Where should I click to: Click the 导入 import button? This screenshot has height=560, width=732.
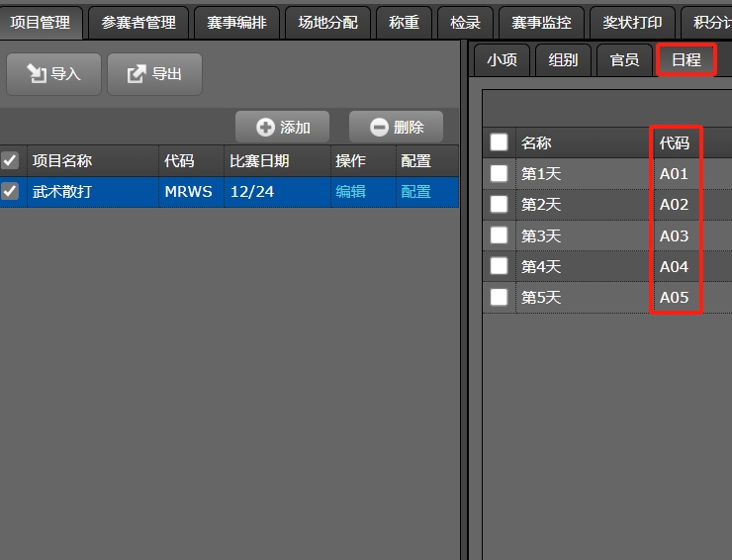(53, 74)
